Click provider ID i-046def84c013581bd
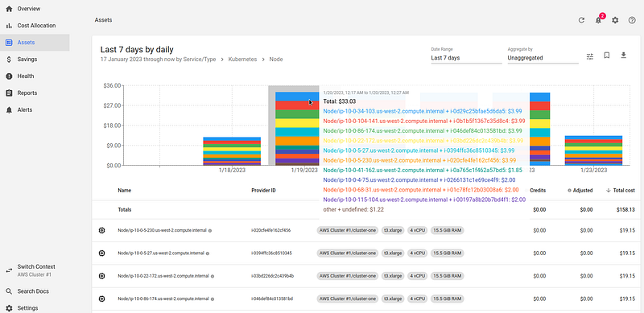Viewport: 644px width, 313px height. 272,299
